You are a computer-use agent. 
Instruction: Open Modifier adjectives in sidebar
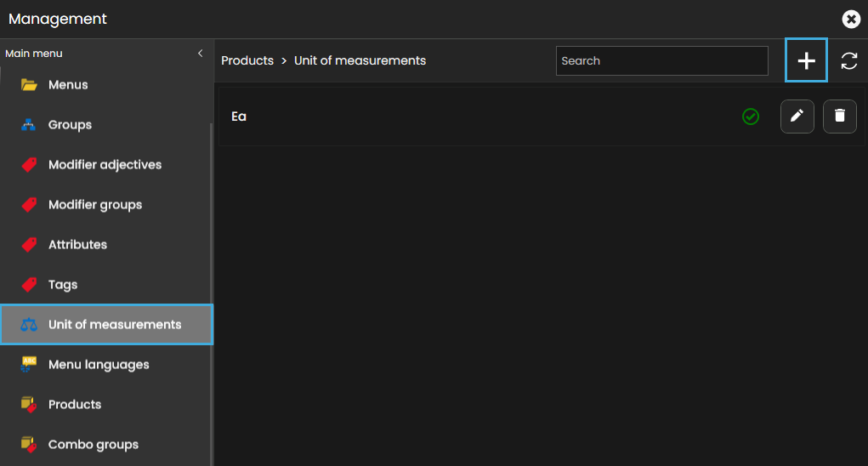click(105, 165)
